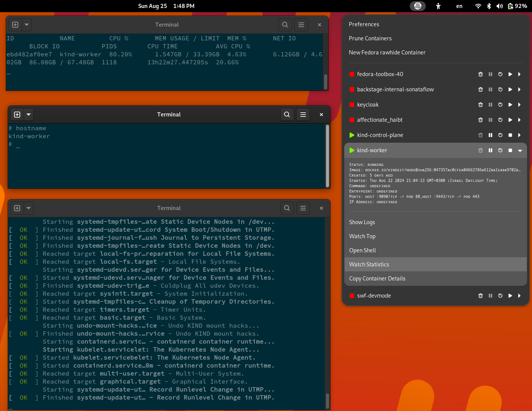The image size is (532, 411).
Task: Restart the affectionate_haibt container
Action: coord(500,120)
